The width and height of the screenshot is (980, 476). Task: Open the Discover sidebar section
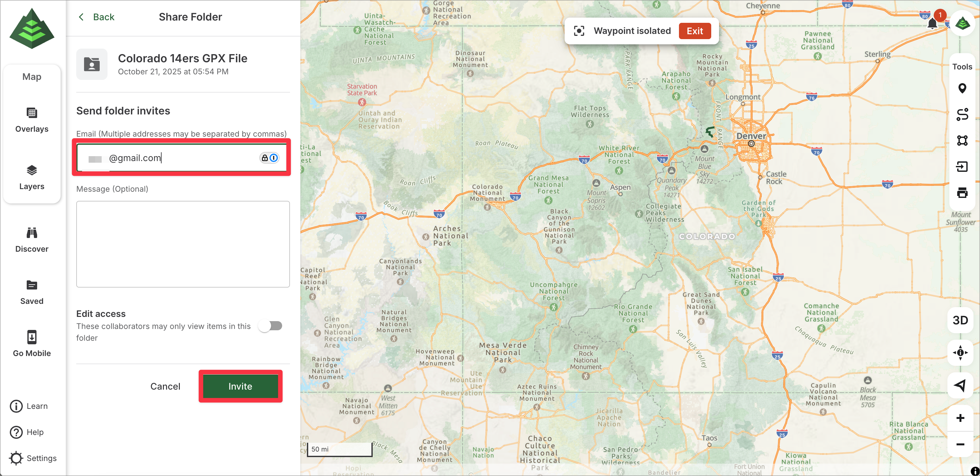pyautogui.click(x=32, y=240)
